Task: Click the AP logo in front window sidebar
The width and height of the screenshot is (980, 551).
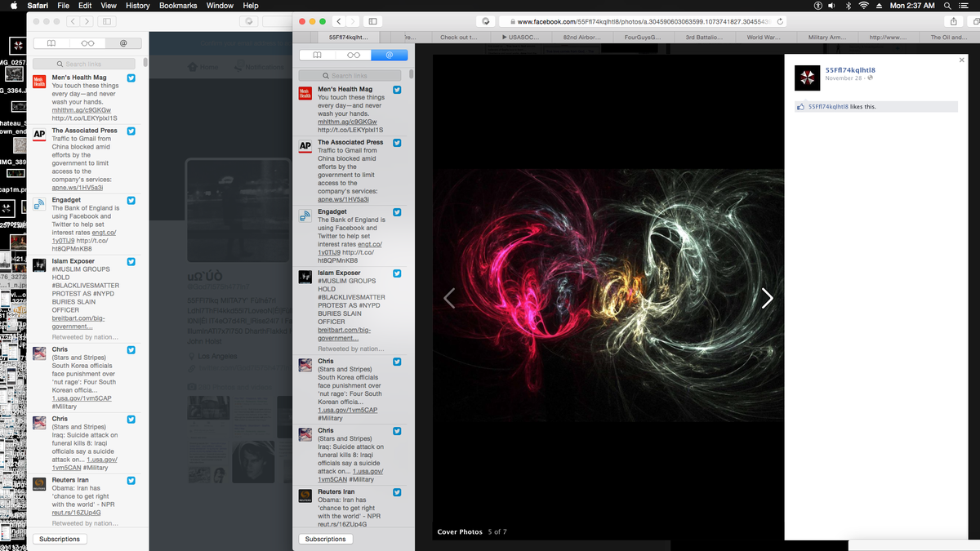Action: point(305,147)
